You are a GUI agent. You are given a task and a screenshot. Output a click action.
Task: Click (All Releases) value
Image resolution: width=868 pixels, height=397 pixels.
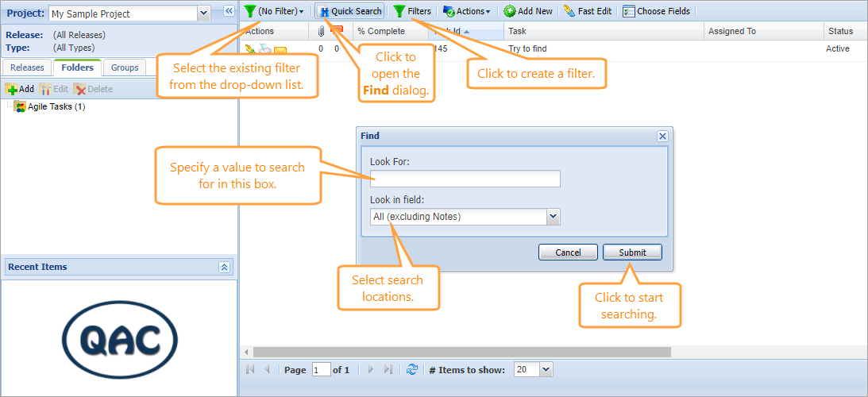coord(79,35)
